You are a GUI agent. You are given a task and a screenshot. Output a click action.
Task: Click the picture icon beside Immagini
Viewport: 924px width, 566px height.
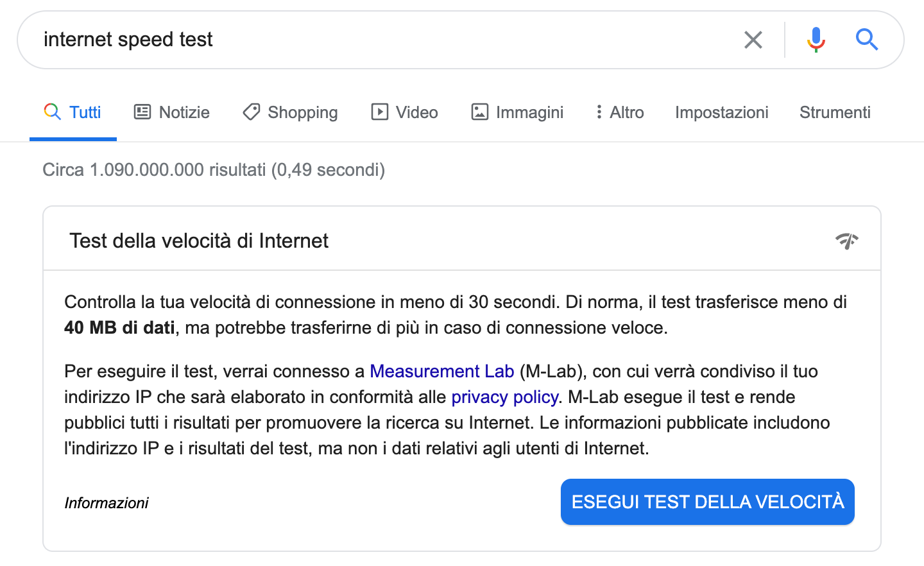pyautogui.click(x=480, y=112)
